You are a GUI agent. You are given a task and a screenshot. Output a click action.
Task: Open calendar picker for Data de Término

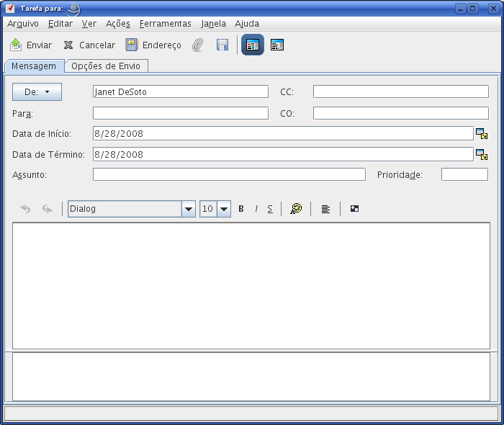pyautogui.click(x=482, y=155)
